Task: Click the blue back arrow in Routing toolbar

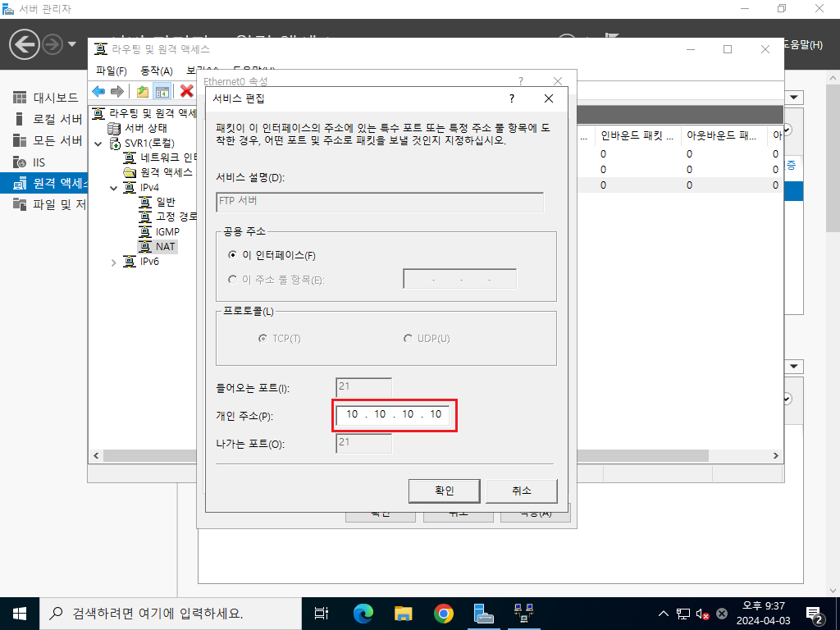Action: (x=98, y=92)
